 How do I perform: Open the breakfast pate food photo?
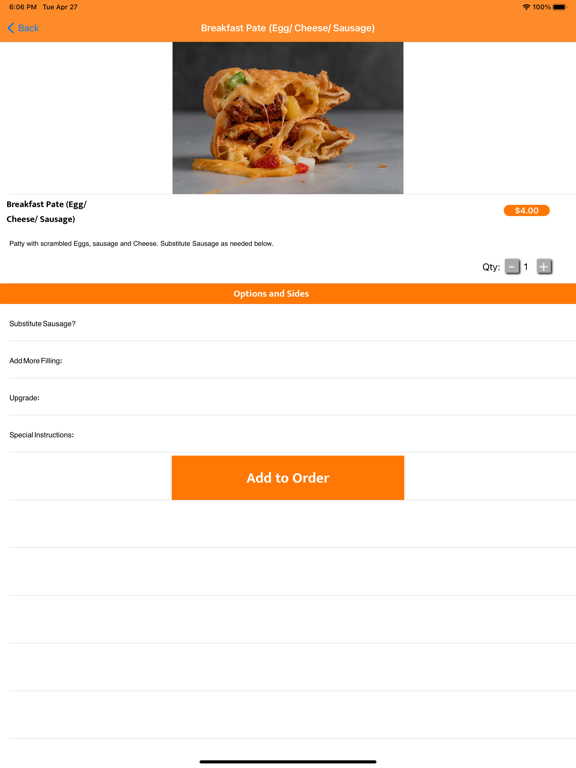pyautogui.click(x=288, y=118)
